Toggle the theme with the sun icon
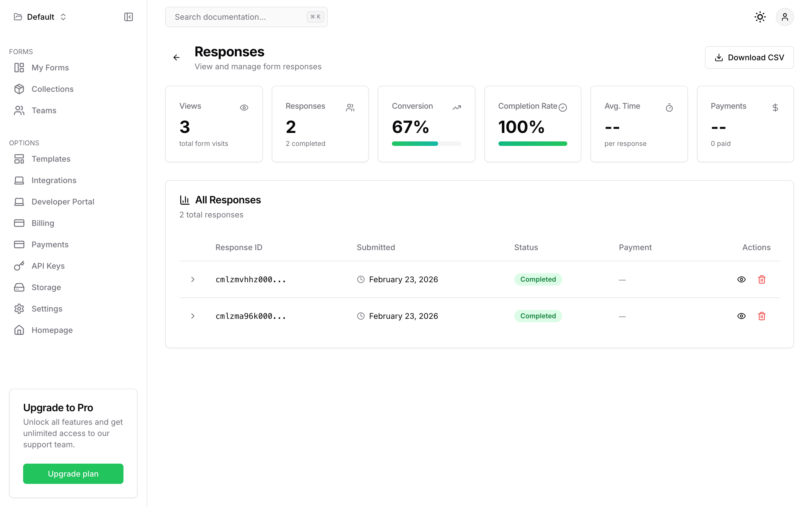This screenshot has height=507, width=812. click(760, 16)
